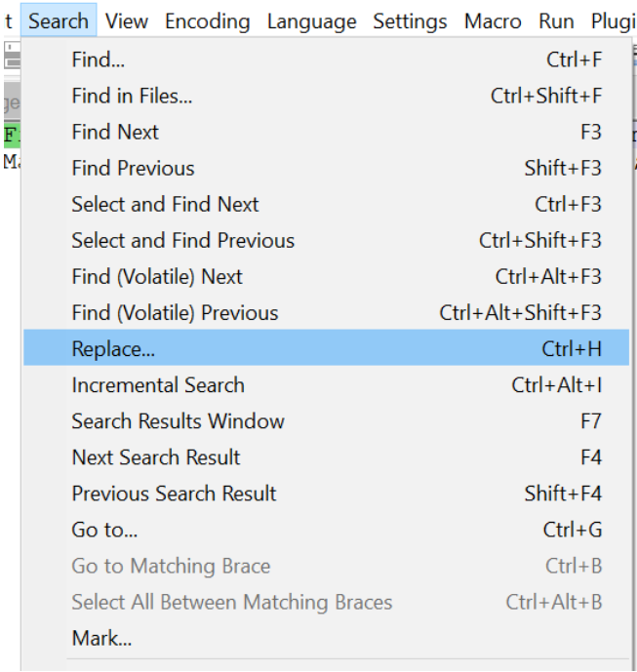Screen dimensions: 637x672
Task: Open the Go to... dialog
Action: pos(326,530)
